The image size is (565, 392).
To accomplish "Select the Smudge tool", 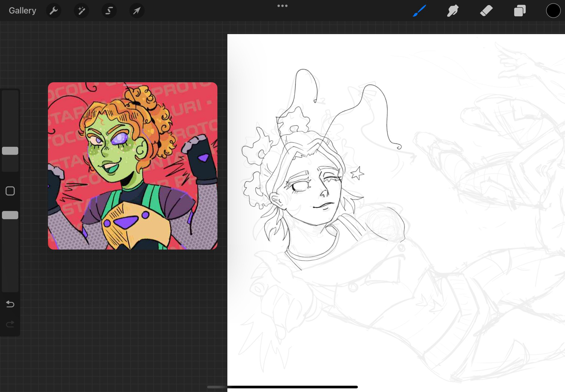I will click(453, 11).
